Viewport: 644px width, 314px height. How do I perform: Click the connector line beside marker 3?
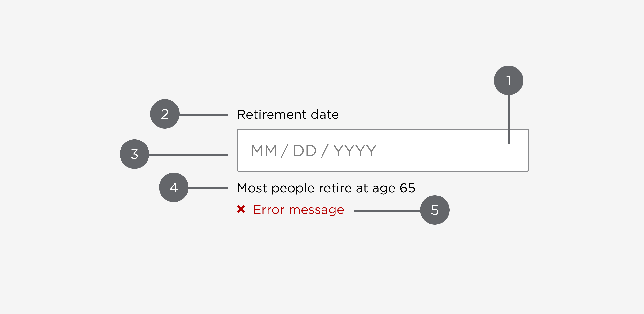tap(188, 155)
